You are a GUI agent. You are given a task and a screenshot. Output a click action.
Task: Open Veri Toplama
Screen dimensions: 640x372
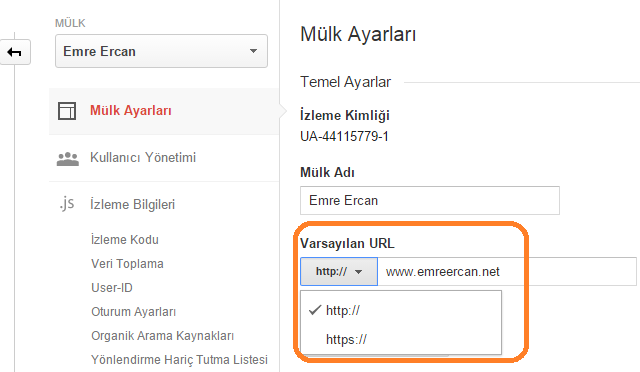point(127,264)
